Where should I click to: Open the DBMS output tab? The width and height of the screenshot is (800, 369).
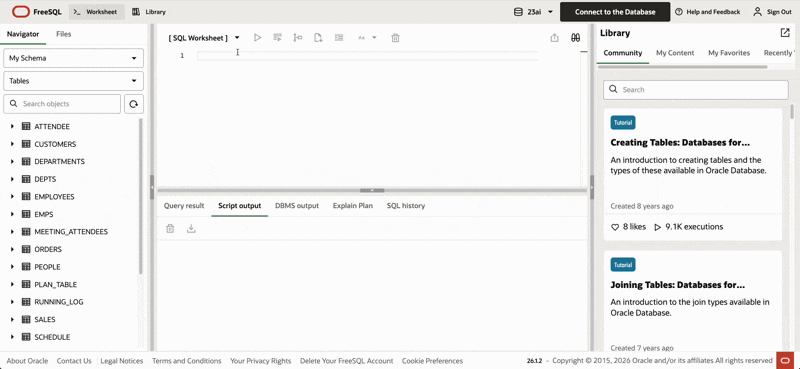(x=297, y=206)
